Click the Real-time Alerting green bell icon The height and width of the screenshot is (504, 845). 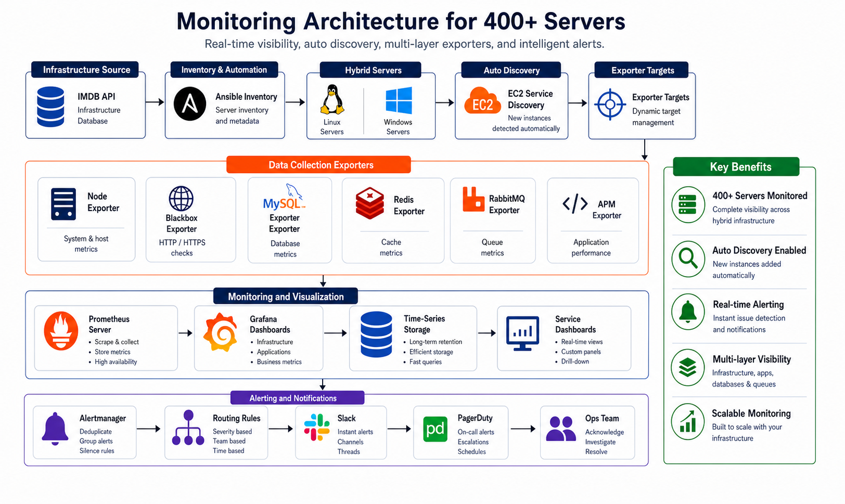(688, 312)
